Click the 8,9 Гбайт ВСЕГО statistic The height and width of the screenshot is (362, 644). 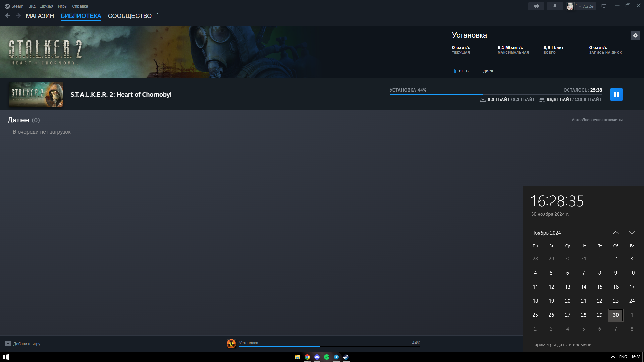pos(553,50)
